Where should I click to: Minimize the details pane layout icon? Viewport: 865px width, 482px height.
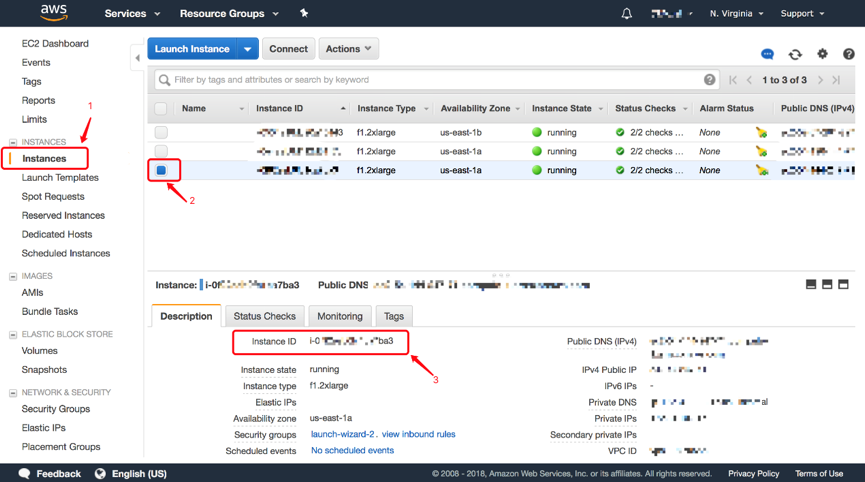pos(811,285)
